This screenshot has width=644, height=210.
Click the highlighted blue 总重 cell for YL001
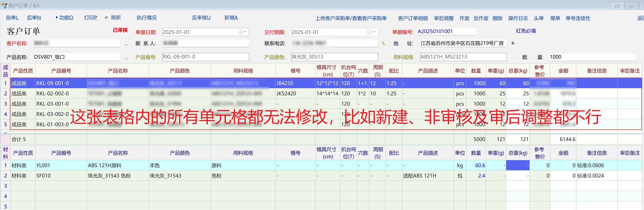[x=518, y=165]
